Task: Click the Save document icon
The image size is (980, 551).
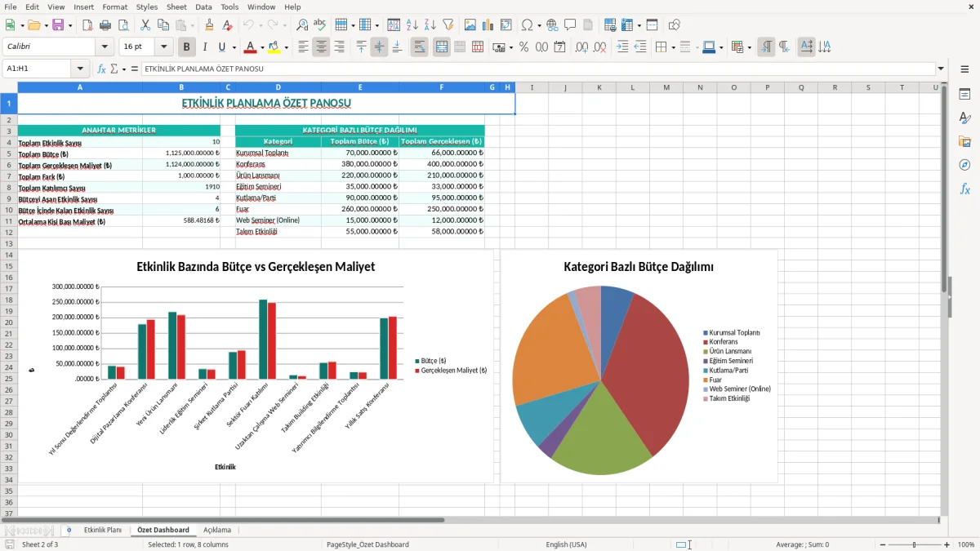Action: click(x=58, y=25)
